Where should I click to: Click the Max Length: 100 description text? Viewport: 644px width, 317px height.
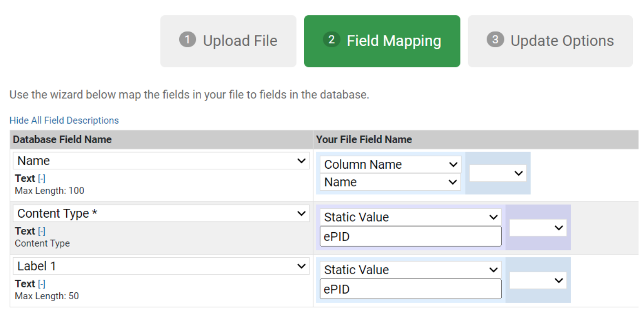coord(49,191)
